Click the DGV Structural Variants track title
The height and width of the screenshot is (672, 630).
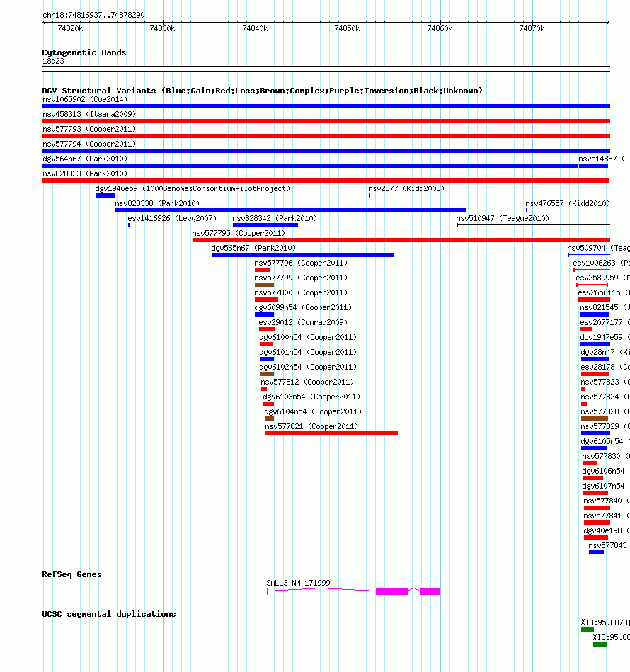[262, 91]
